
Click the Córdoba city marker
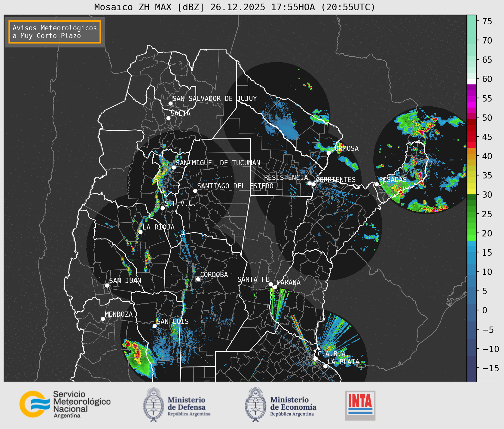(198, 279)
